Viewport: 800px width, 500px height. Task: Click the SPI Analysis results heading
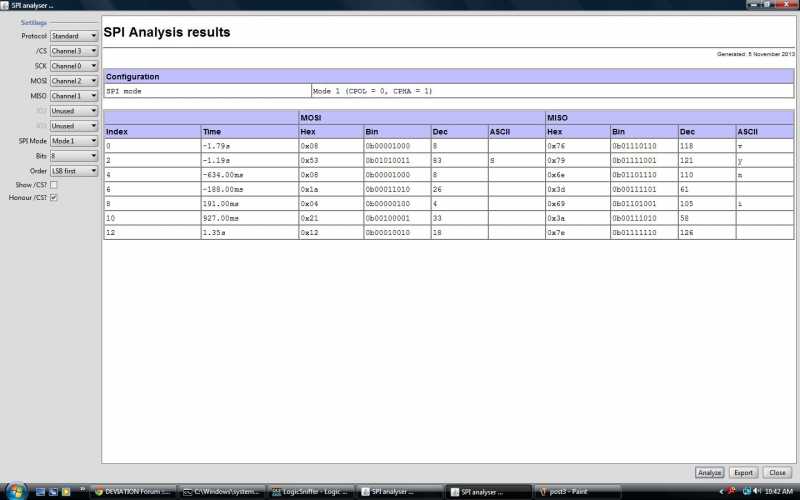coord(167,32)
